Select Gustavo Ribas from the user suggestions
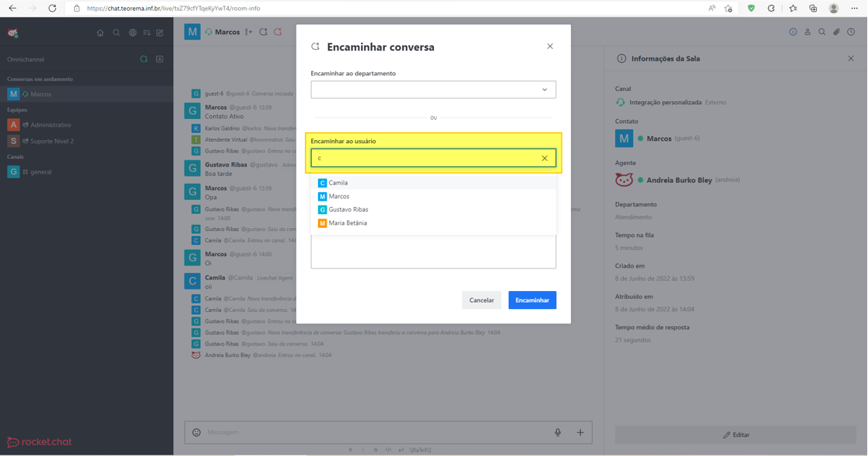 (433, 209)
